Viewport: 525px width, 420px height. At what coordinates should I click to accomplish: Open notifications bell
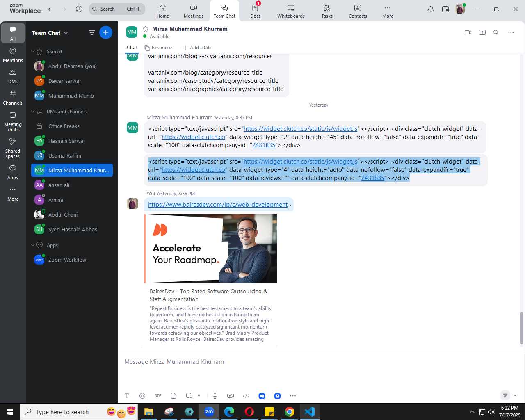point(431,9)
